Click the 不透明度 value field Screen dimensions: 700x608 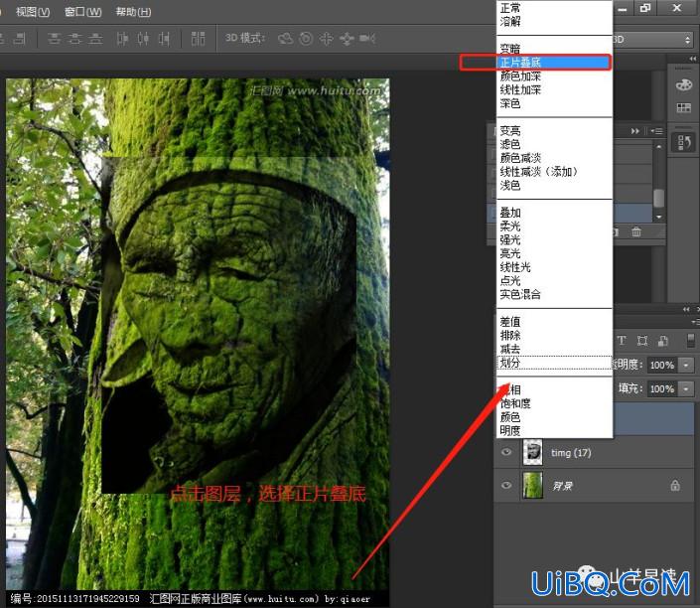[662, 365]
